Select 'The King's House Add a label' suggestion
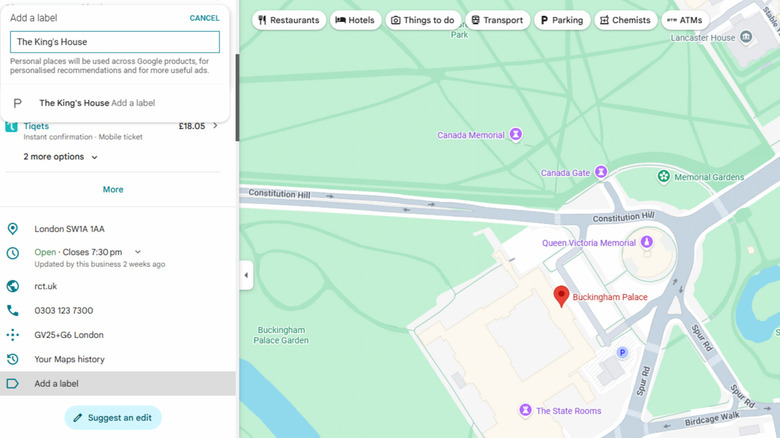780x438 pixels. 114,103
